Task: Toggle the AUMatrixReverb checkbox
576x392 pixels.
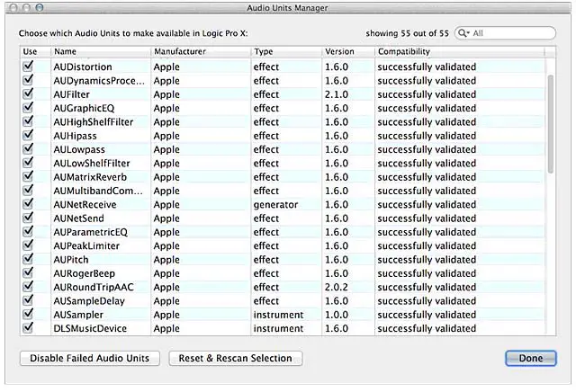Action: 28,176
